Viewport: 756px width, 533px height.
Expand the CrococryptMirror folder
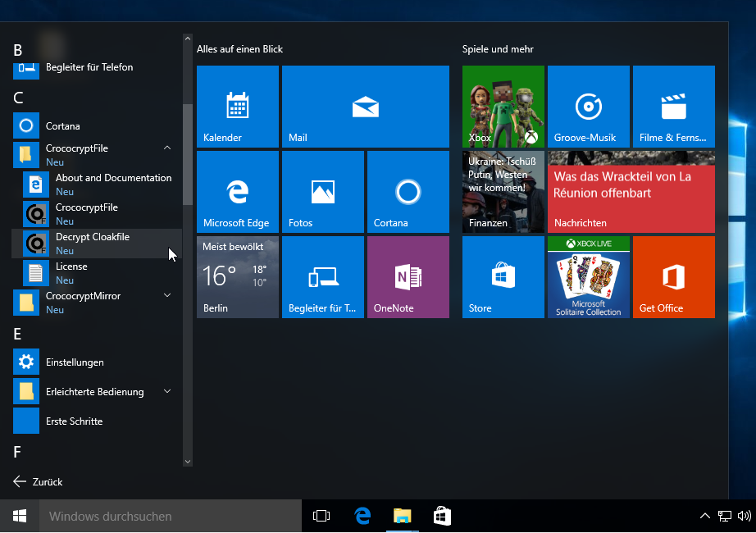pos(97,303)
